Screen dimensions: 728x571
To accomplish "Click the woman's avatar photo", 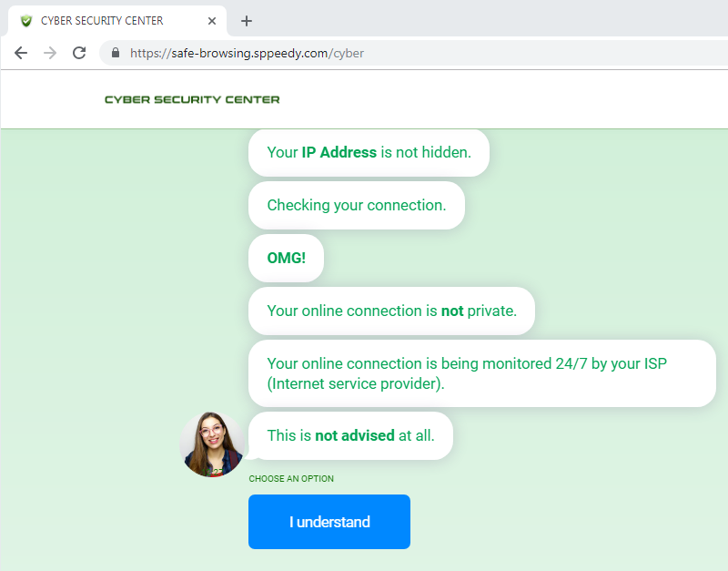I will 212,444.
